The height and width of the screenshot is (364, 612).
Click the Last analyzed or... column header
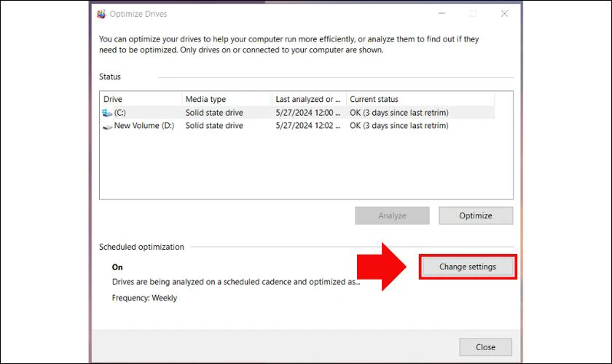tap(309, 99)
